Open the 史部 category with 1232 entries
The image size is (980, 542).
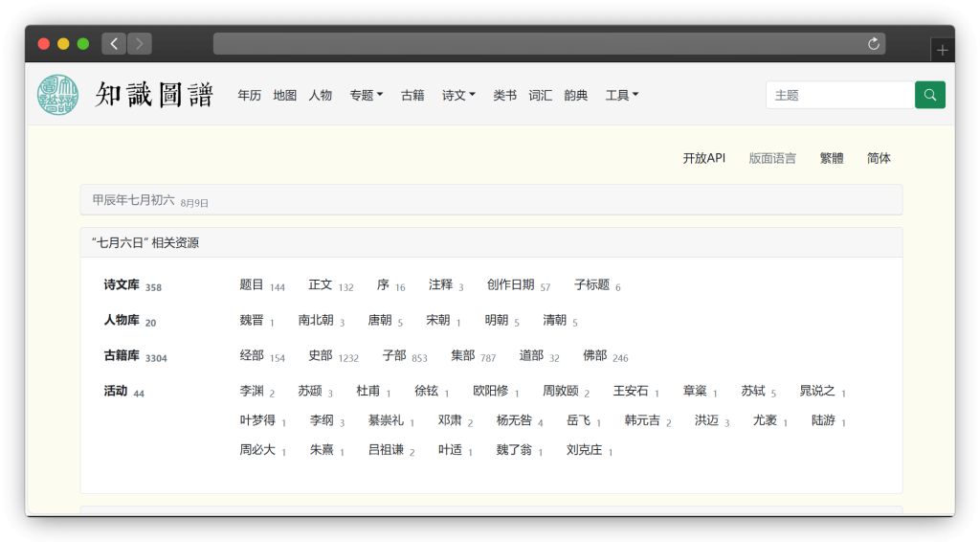pyautogui.click(x=320, y=355)
